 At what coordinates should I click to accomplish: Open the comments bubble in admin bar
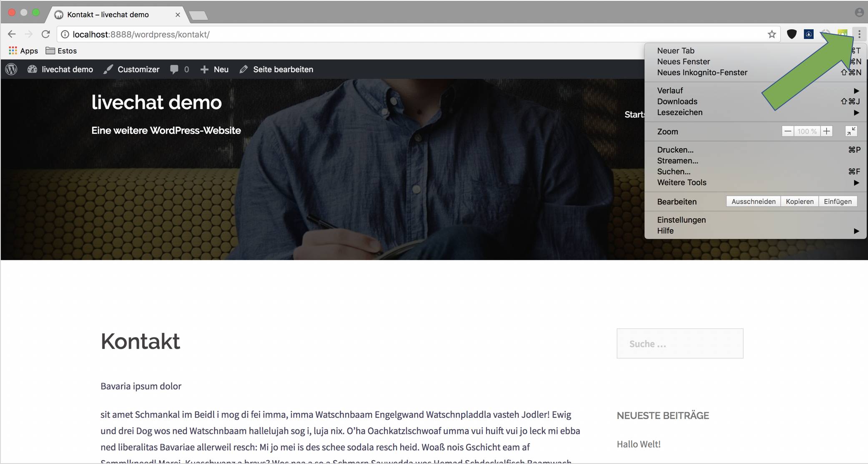(x=175, y=69)
